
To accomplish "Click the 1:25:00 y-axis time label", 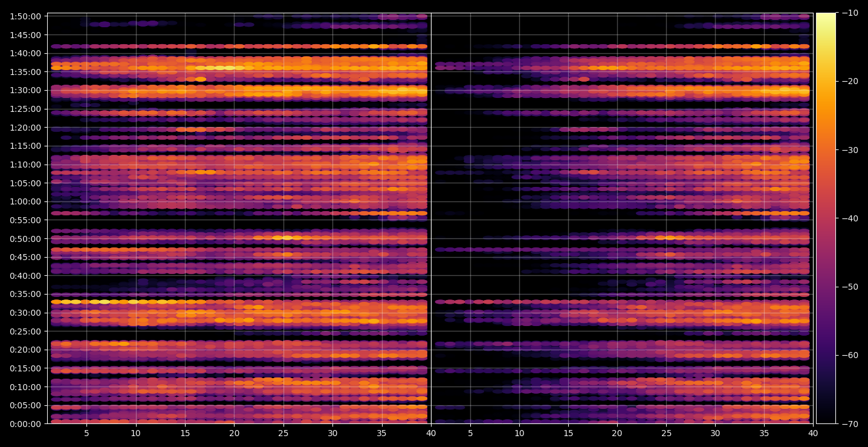I will pos(25,109).
